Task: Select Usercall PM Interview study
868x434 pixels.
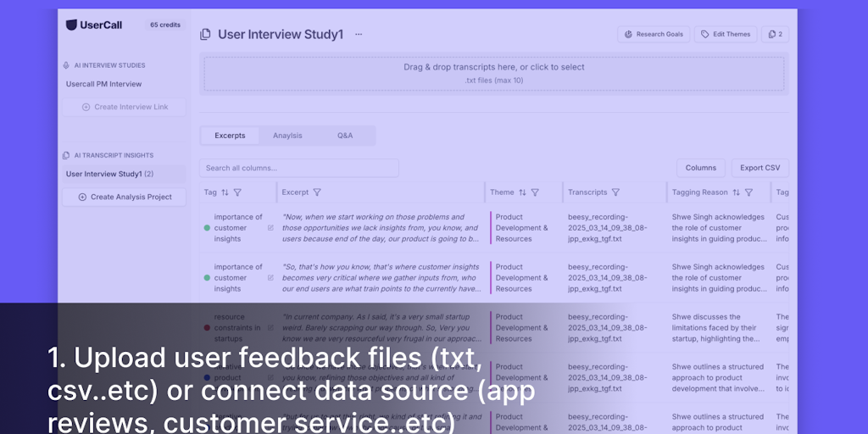Action: pos(103,84)
